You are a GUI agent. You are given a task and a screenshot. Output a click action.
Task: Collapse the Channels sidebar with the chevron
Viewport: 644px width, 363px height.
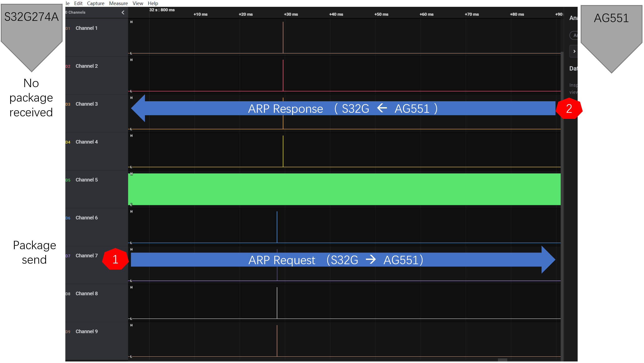tap(123, 12)
